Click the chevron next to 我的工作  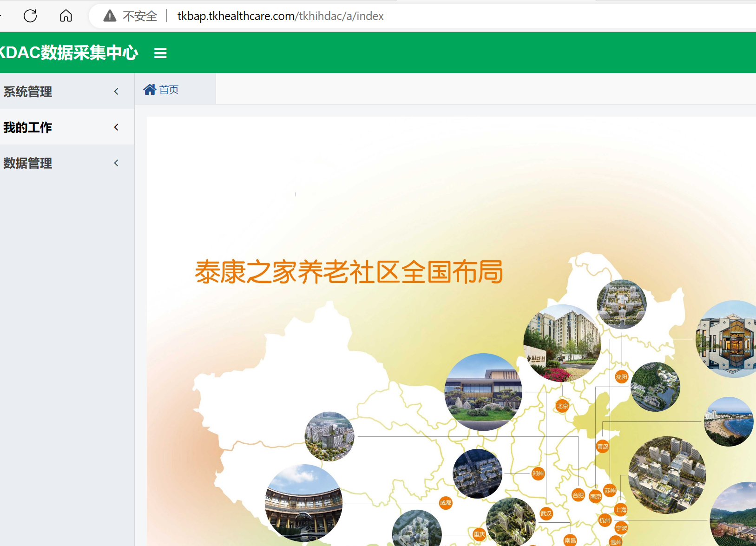(x=116, y=127)
